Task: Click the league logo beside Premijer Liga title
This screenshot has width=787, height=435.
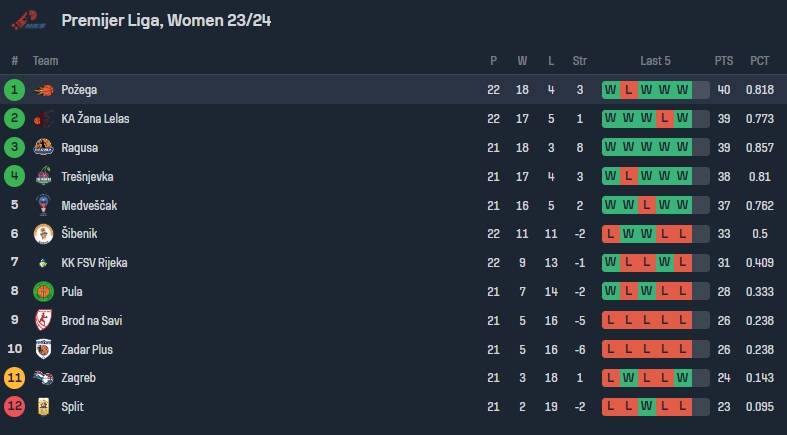Action: pyautogui.click(x=29, y=20)
